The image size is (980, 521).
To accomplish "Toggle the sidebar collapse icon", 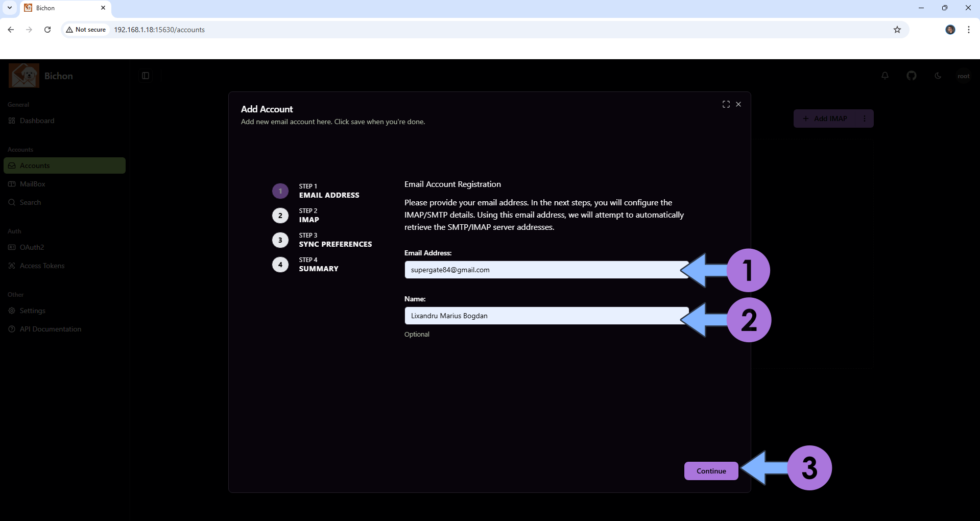I will (146, 76).
